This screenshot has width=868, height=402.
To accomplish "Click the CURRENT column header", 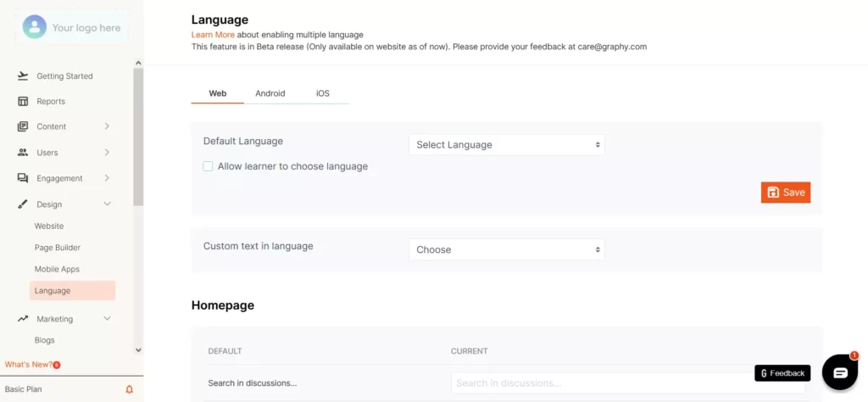I will [470, 351].
